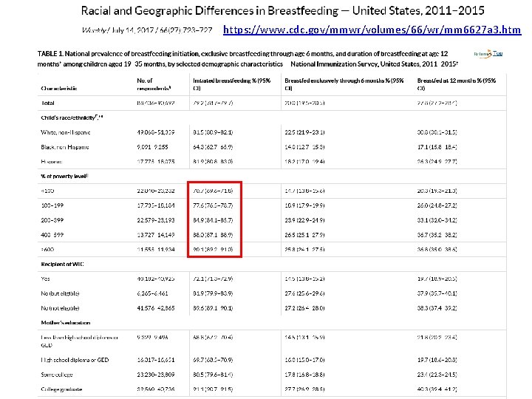Click '27.2 (26.4–28.0)' in No (not eligible) row
The width and height of the screenshot is (532, 399).
click(304, 308)
